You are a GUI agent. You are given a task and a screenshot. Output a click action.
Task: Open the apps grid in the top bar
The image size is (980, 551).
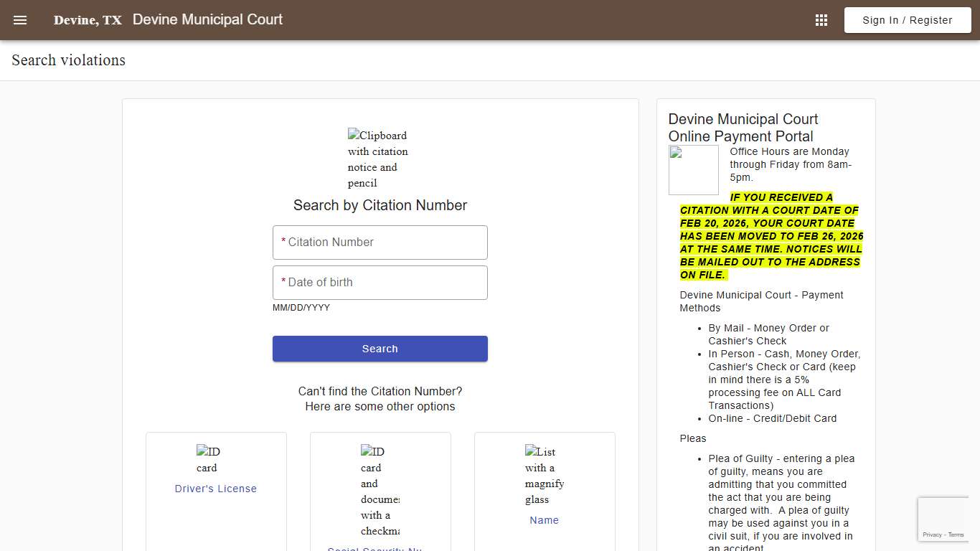pos(821,19)
